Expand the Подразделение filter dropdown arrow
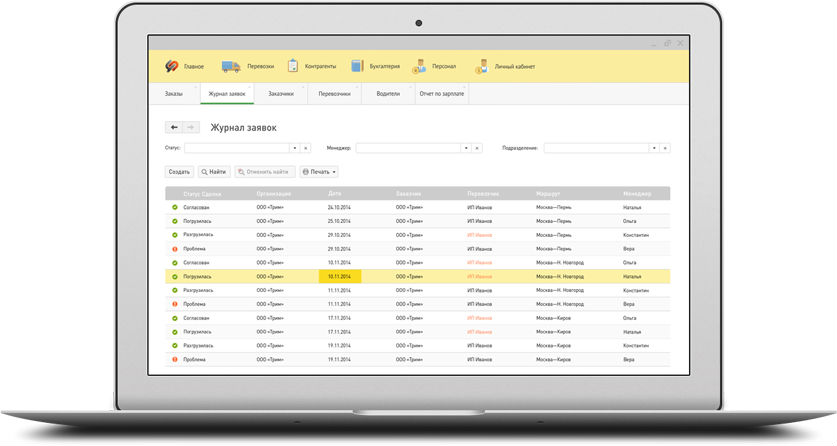Screen dimensions: 837x446 pyautogui.click(x=654, y=148)
